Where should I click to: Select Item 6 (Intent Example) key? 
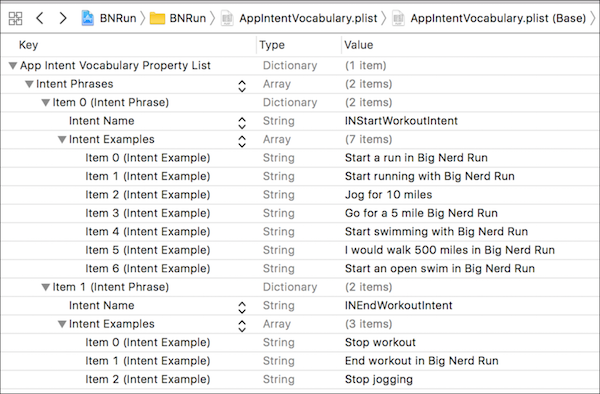147,269
